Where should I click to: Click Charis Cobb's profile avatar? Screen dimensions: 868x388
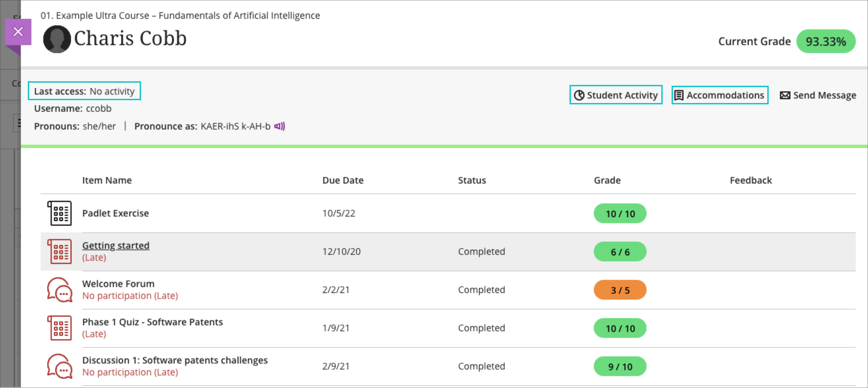tap(56, 39)
